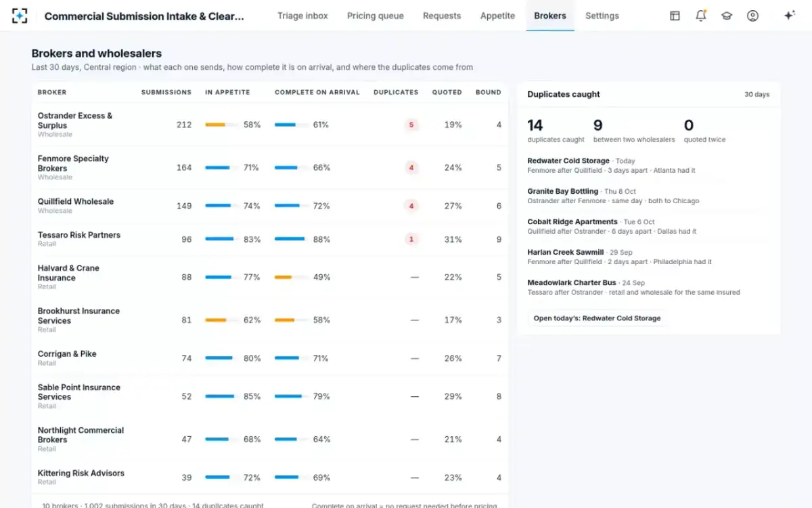Open the Granite Bay Bottling duplicate entry
This screenshot has height=508, width=812.
649,196
